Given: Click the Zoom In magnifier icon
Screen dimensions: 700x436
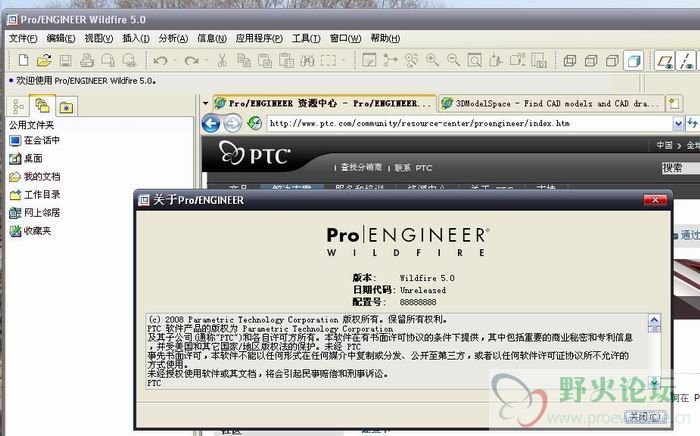Looking at the screenshot, I should 432,60.
